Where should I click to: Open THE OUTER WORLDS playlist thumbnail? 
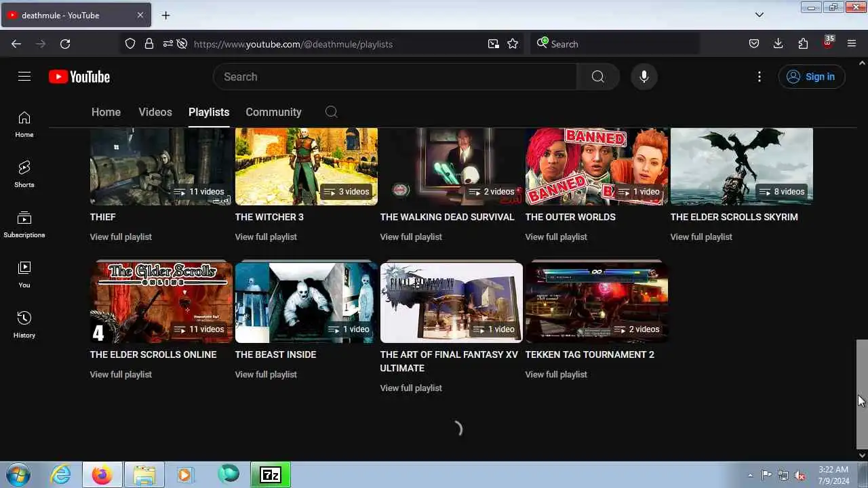click(597, 166)
